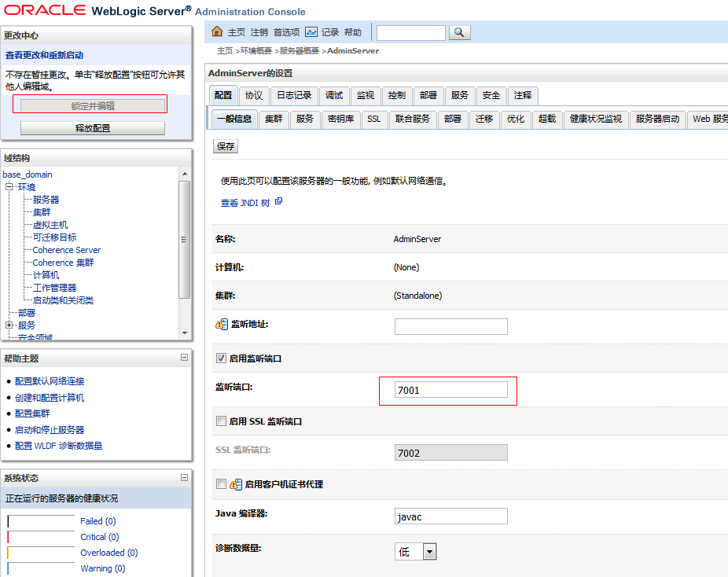
Task: Open 首选项 in the top toolbar
Action: 286,32
